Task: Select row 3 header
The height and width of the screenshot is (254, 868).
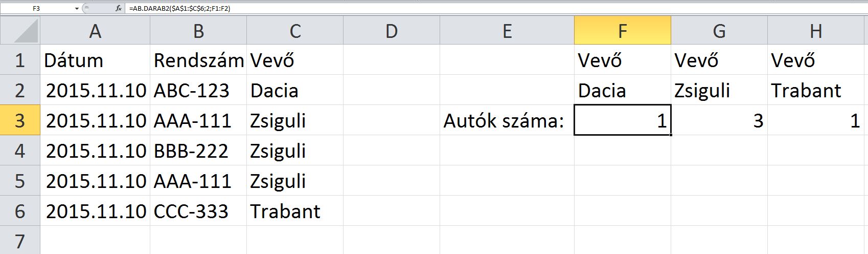Action: pos(20,120)
